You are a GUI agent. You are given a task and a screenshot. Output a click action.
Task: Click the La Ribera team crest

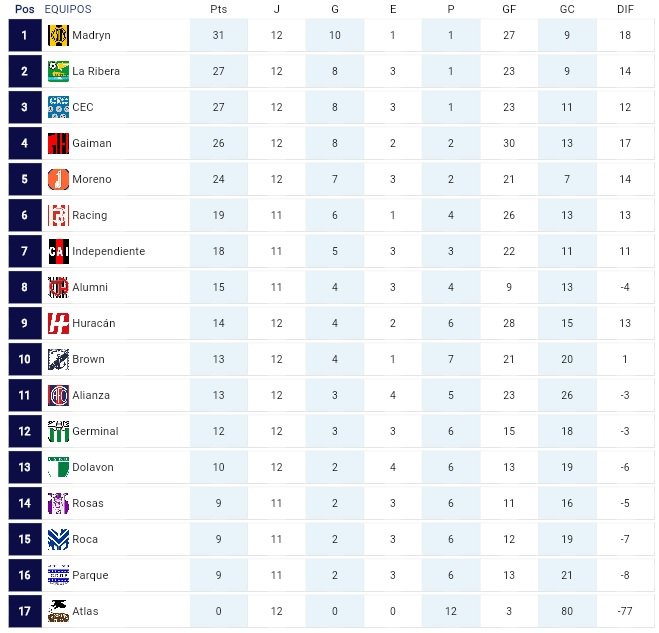[x=58, y=71]
